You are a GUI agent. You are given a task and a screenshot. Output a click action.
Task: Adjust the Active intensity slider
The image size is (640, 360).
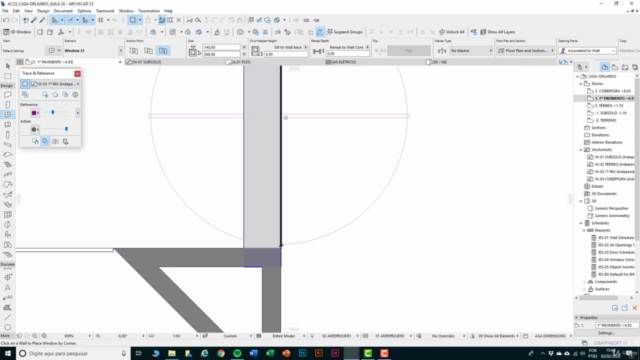66,129
